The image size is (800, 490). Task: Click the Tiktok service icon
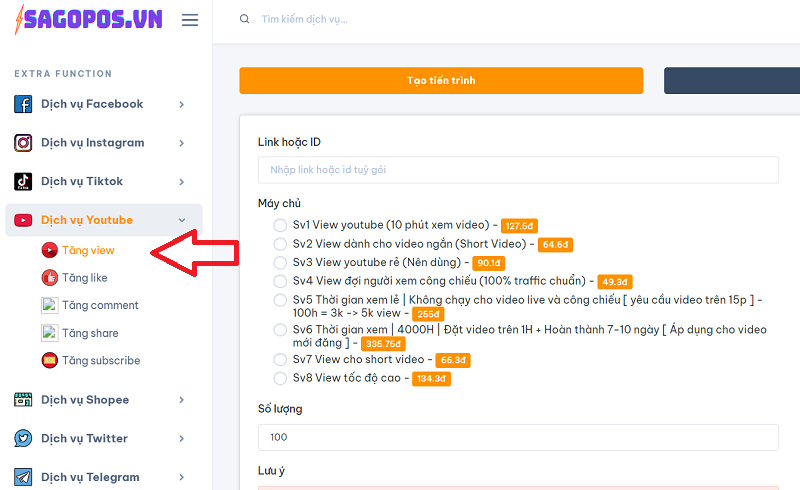click(x=23, y=182)
